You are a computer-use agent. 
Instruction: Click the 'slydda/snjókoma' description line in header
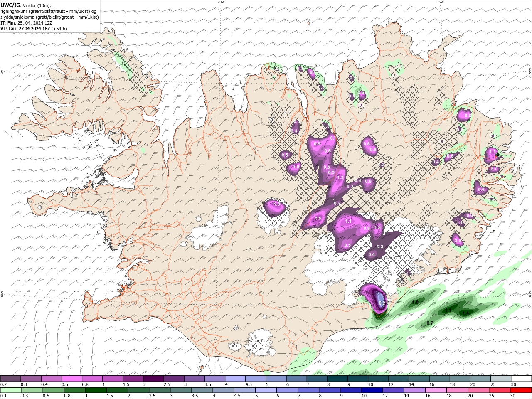tap(50, 17)
